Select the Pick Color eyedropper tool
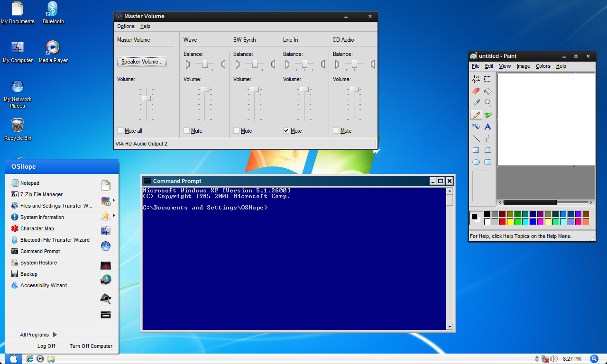 [x=476, y=103]
